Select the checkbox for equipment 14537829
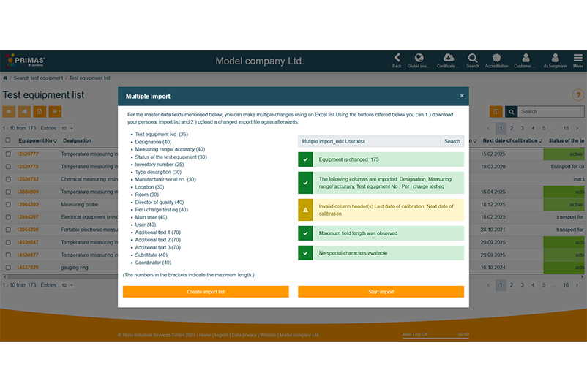This screenshot has height=392, width=587. pyautogui.click(x=8, y=268)
